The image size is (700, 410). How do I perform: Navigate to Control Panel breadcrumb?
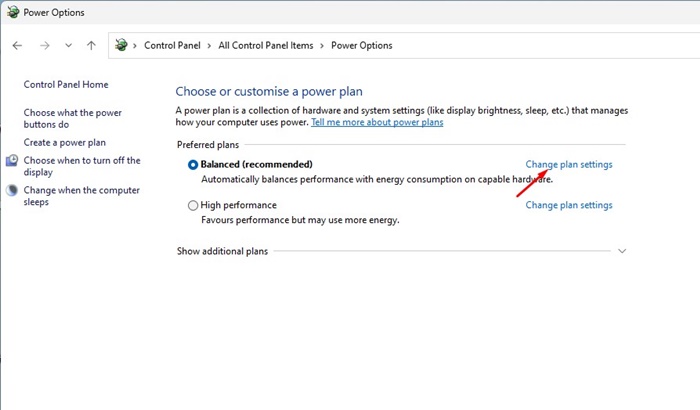[x=173, y=45]
